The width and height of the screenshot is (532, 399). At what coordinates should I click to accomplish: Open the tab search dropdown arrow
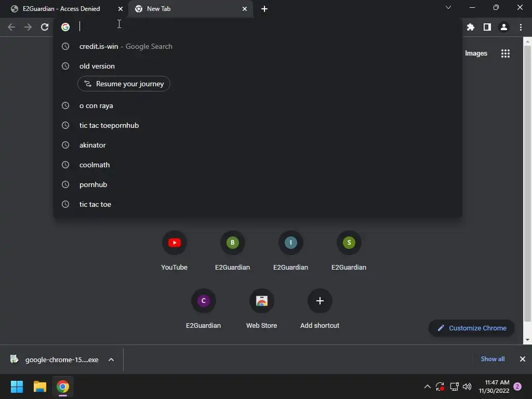[x=448, y=7]
